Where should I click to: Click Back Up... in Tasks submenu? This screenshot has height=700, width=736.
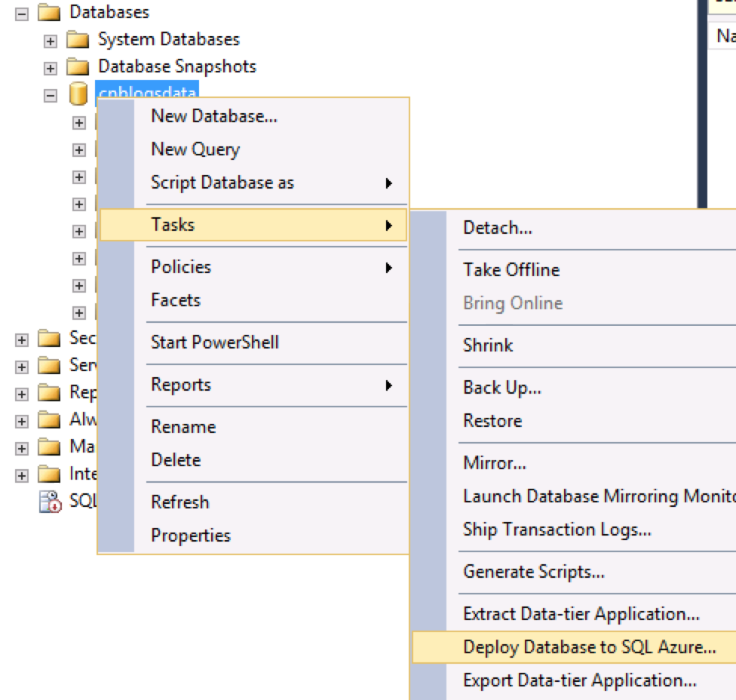[x=501, y=388]
